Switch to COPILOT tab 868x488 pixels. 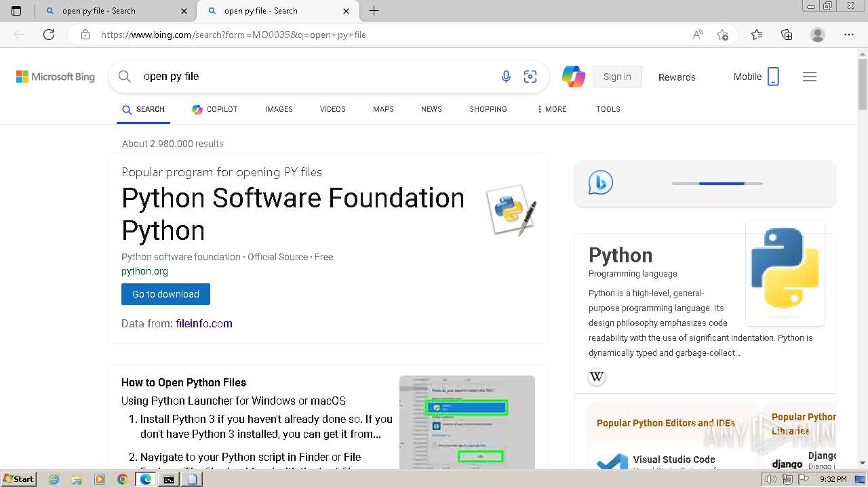pyautogui.click(x=214, y=109)
